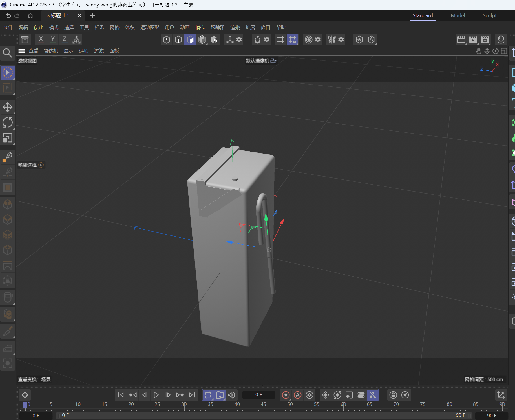Activate the live selection tool

coord(8,73)
